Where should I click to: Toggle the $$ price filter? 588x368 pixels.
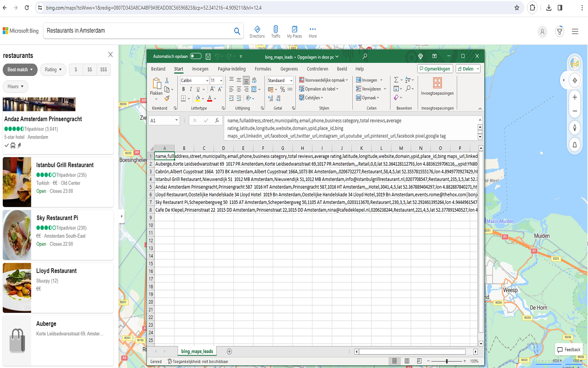tap(90, 69)
